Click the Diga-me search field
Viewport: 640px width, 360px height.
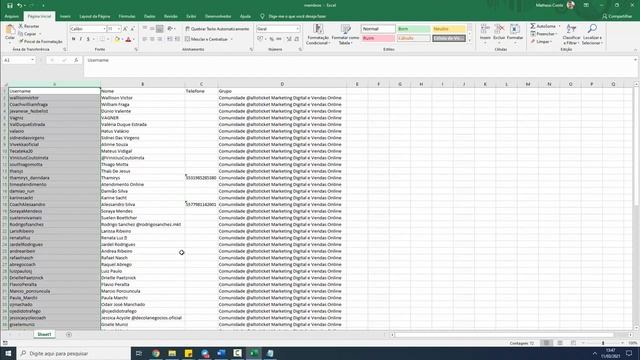(297, 16)
